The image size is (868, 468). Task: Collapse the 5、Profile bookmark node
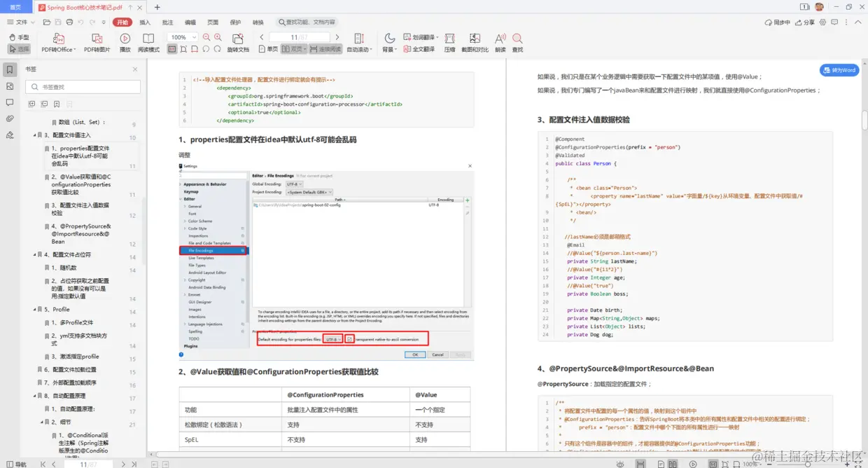click(35, 309)
